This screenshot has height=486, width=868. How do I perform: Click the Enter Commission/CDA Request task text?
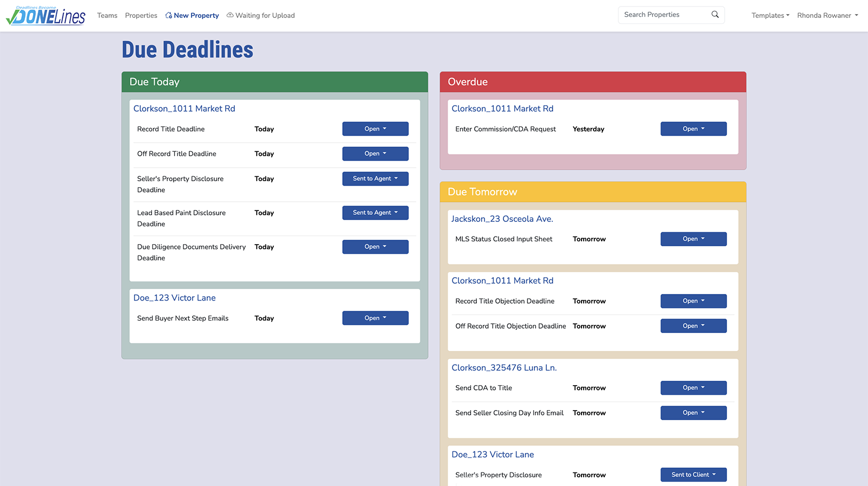point(506,129)
